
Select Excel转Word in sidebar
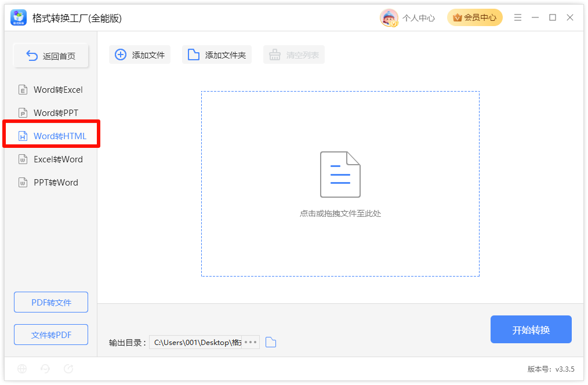click(x=50, y=159)
